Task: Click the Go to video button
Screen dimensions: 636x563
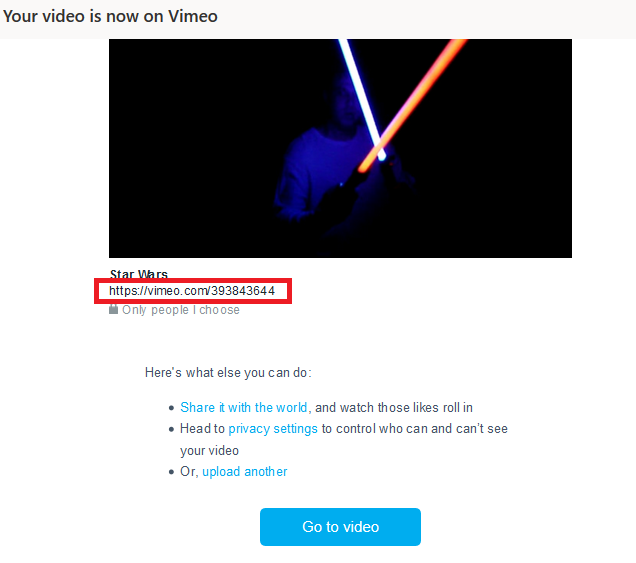Action: pyautogui.click(x=340, y=526)
